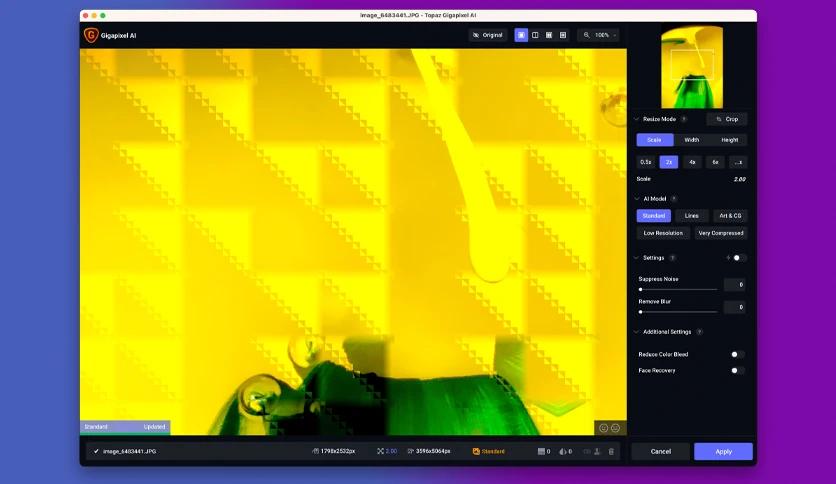This screenshot has width=836, height=484.
Task: Choose the Art & CG AI model
Action: pyautogui.click(x=730, y=216)
